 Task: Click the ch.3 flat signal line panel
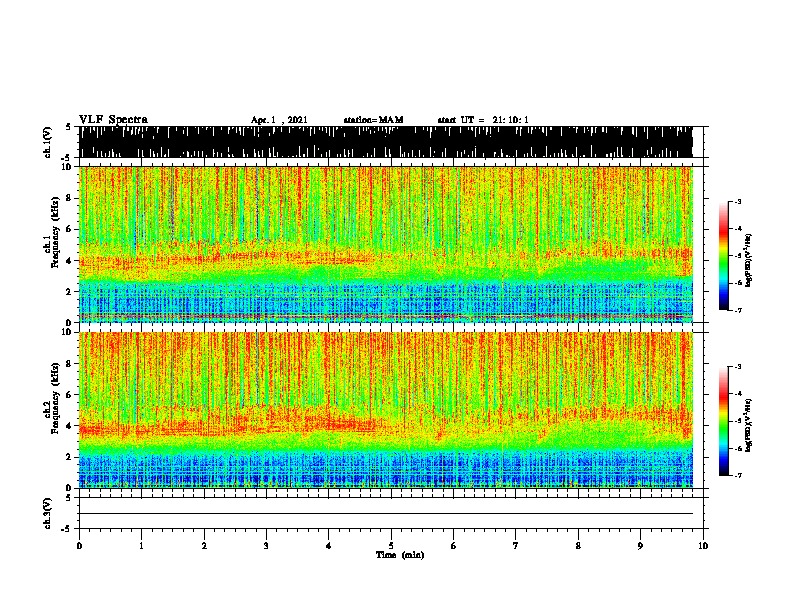[391, 513]
